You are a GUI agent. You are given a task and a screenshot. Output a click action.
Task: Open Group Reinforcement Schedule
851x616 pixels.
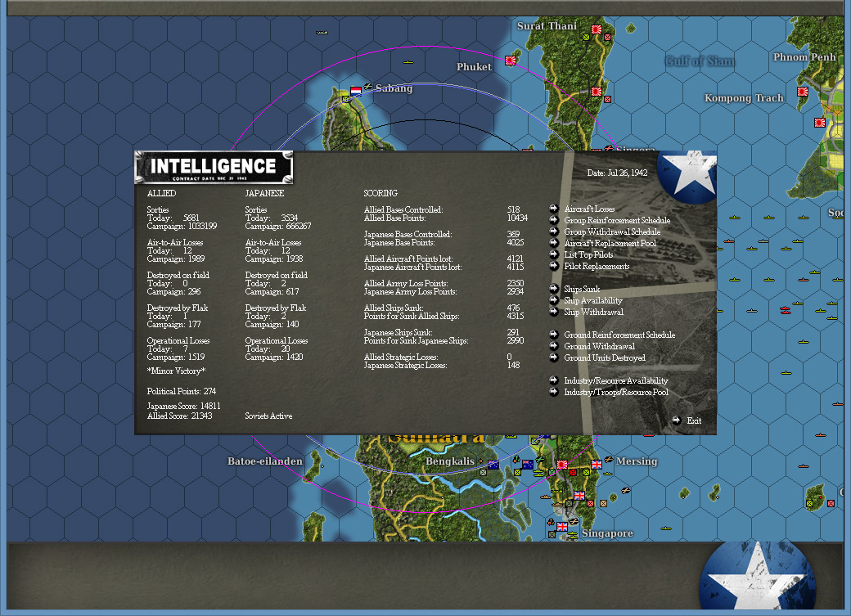(617, 220)
